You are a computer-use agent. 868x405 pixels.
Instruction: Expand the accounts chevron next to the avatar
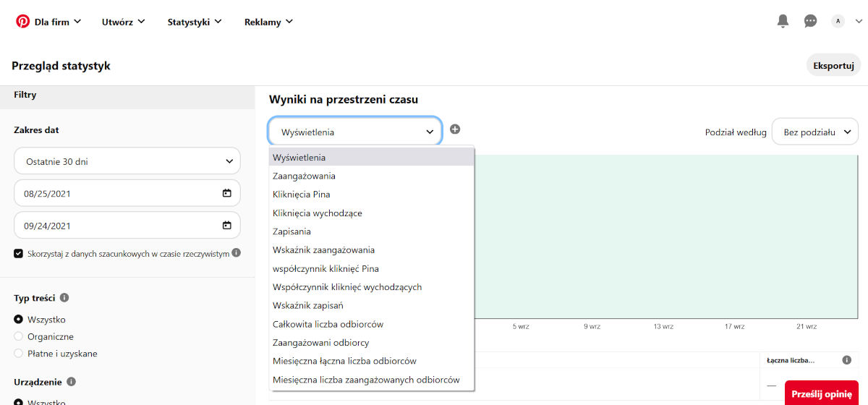click(859, 22)
